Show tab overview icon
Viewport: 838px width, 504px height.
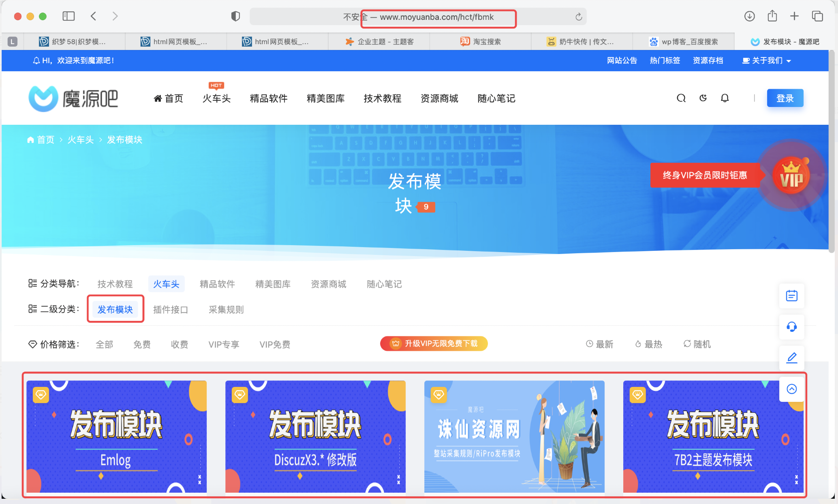coord(817,16)
